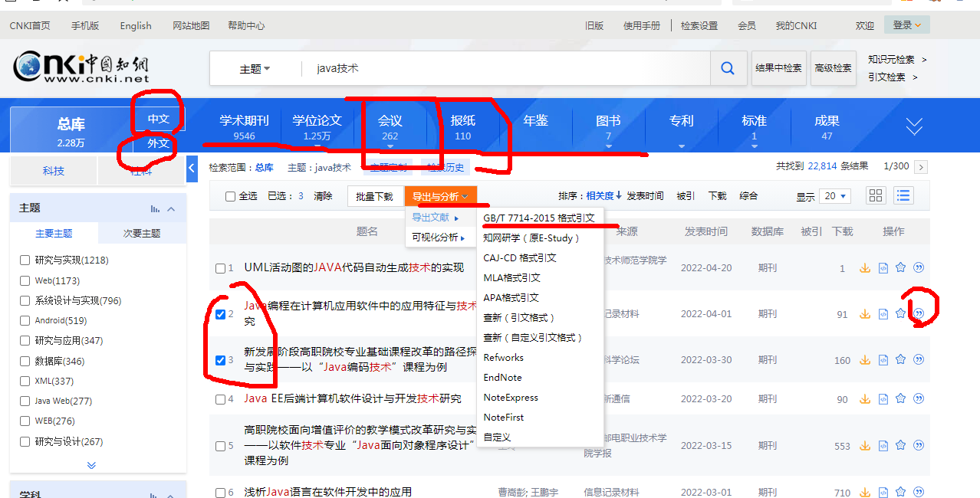
Task: Expand the 导出与分析 dropdown button
Action: (441, 196)
